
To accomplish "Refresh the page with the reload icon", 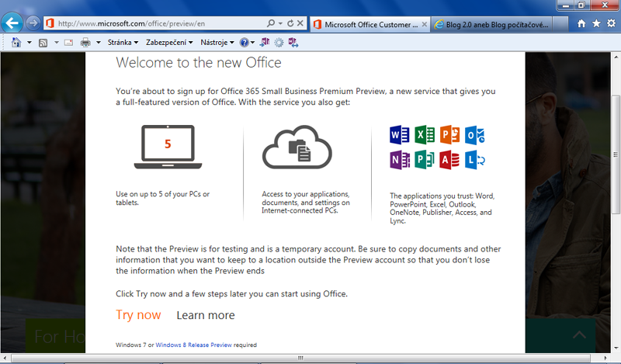I will point(290,23).
